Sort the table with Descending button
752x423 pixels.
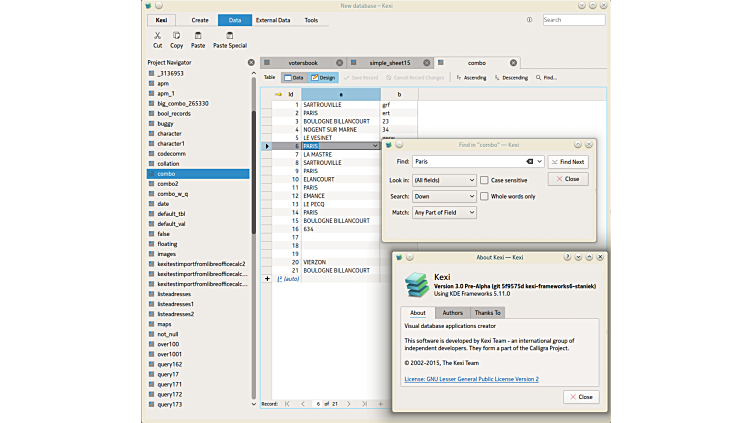(x=511, y=77)
